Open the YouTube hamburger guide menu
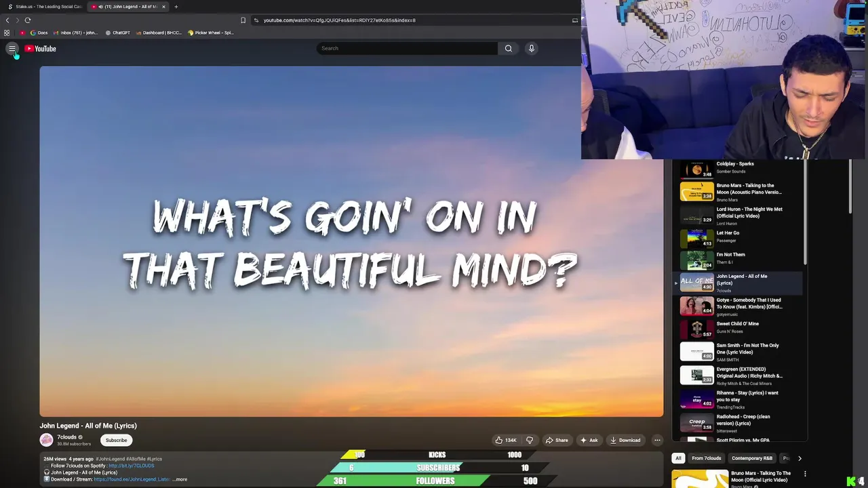The image size is (868, 488). [12, 48]
